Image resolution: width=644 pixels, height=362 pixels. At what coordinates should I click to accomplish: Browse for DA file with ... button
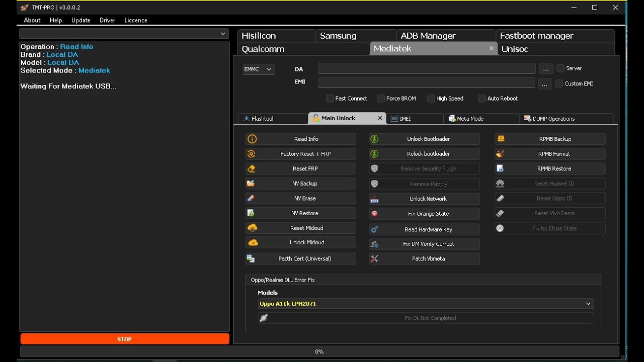point(546,69)
